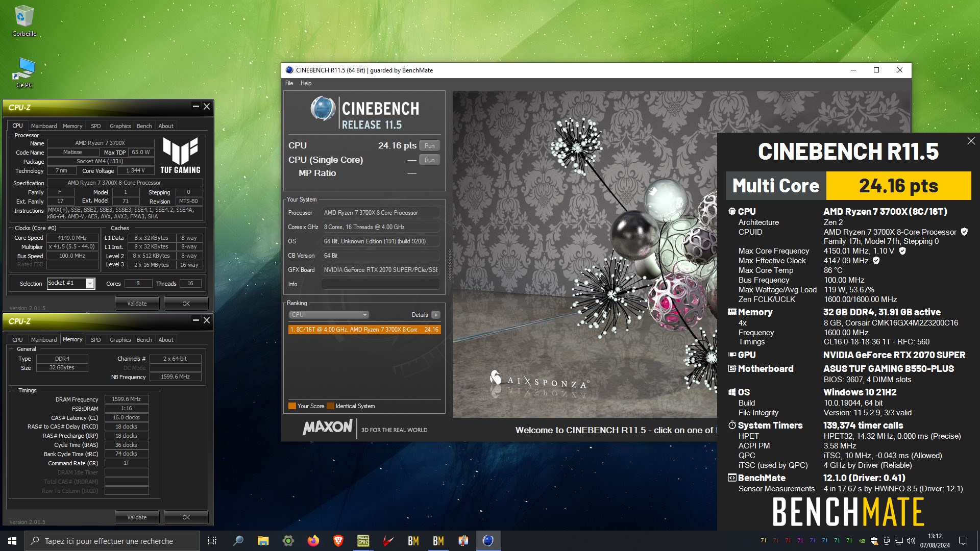Open the clock and date in taskbar
The image size is (980, 551).
tap(935, 541)
